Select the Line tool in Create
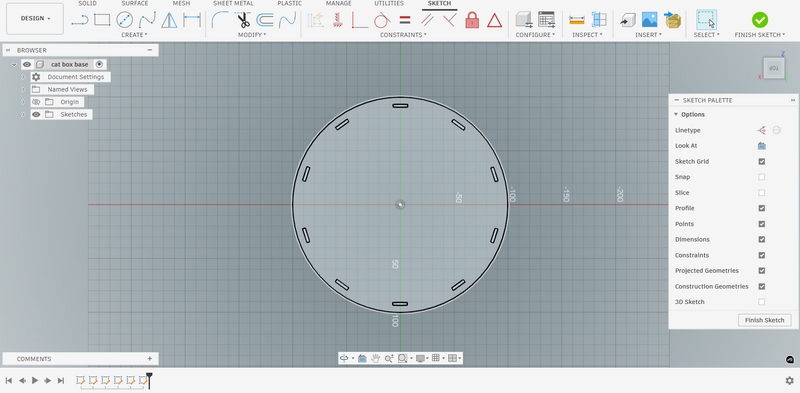The height and width of the screenshot is (393, 800). (x=80, y=20)
